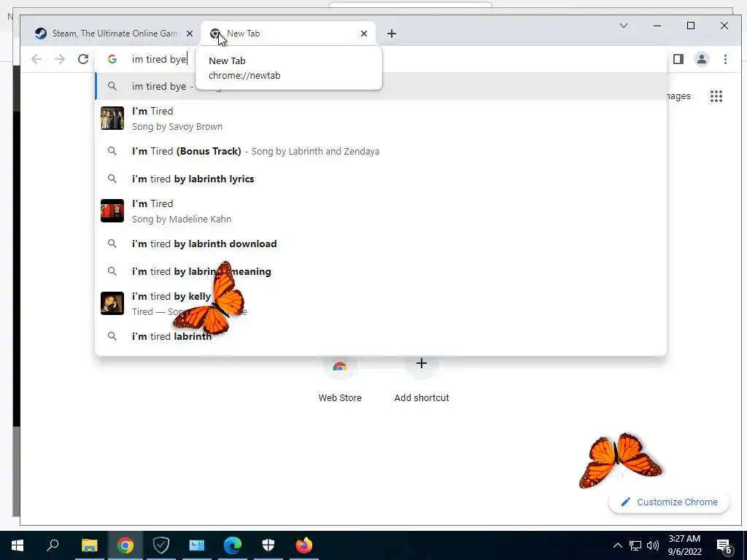Viewport: 747px width, 560px height.
Task: Go forward using the forward arrow
Action: pos(60,59)
